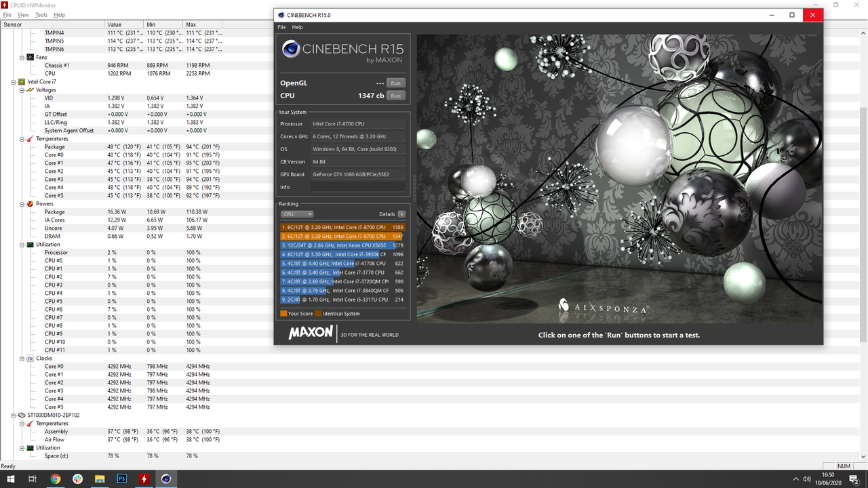Collapse the Voltages node under Intel Core i7

[x=22, y=89]
